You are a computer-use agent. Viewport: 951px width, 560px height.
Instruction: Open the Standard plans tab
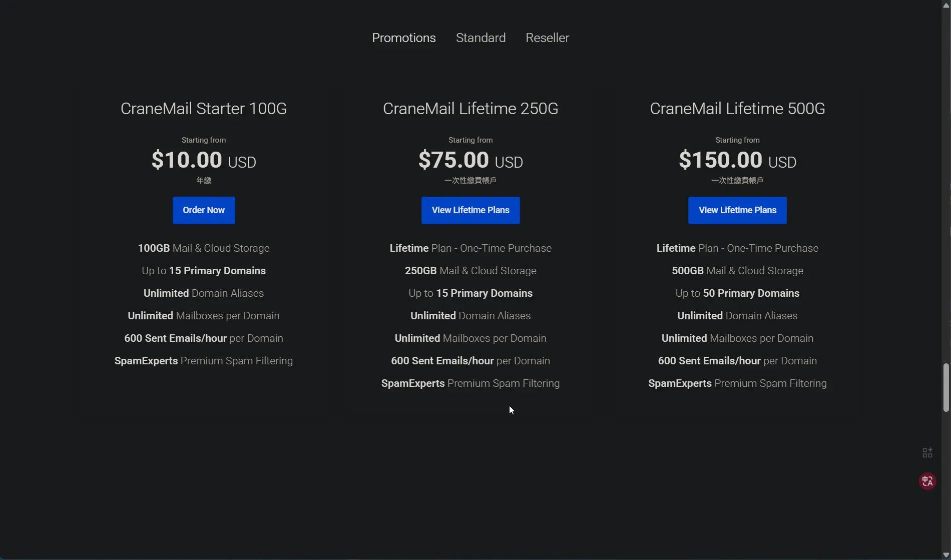(481, 38)
